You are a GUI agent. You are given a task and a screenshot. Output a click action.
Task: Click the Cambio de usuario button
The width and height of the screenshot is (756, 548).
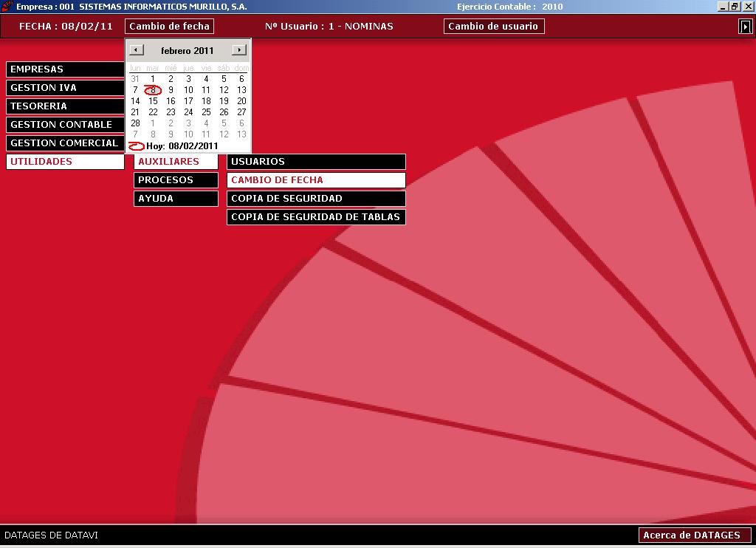[494, 26]
